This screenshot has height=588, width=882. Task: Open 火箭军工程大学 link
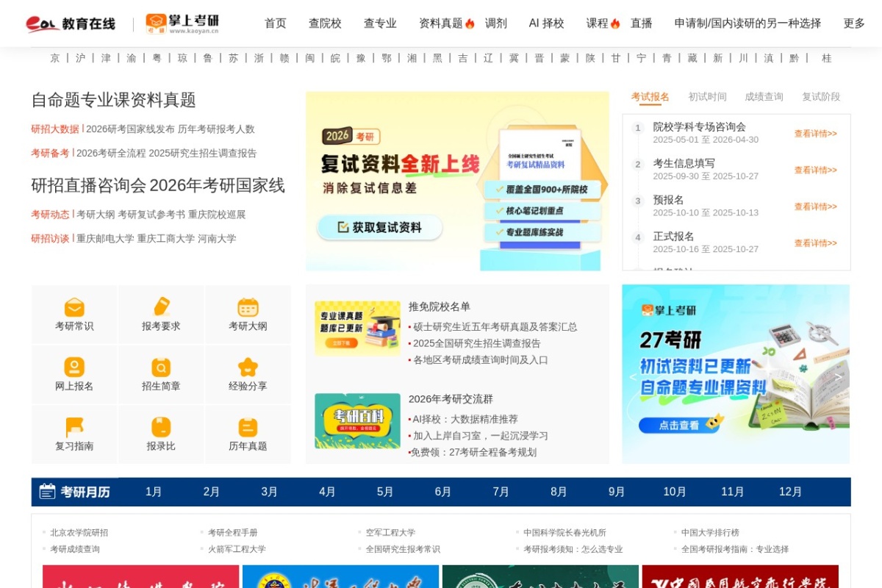[237, 549]
